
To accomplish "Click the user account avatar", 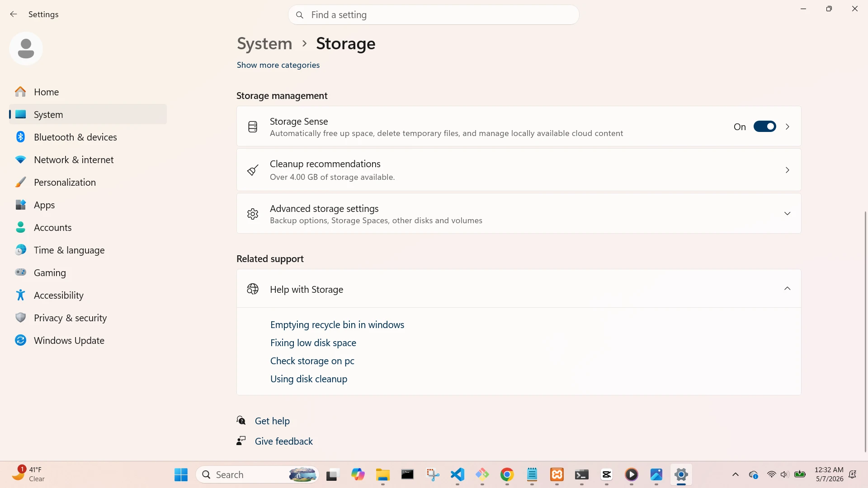I will pyautogui.click(x=26, y=48).
